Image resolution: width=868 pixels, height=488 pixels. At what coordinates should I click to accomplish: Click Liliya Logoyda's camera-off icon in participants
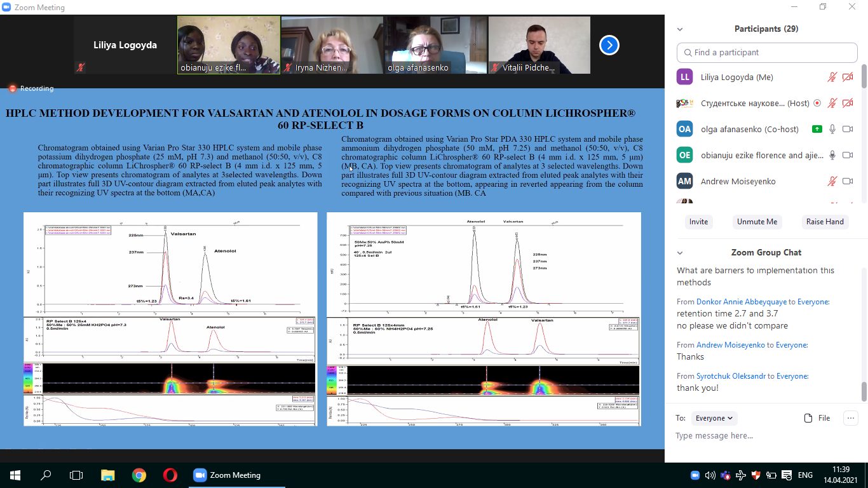847,78
